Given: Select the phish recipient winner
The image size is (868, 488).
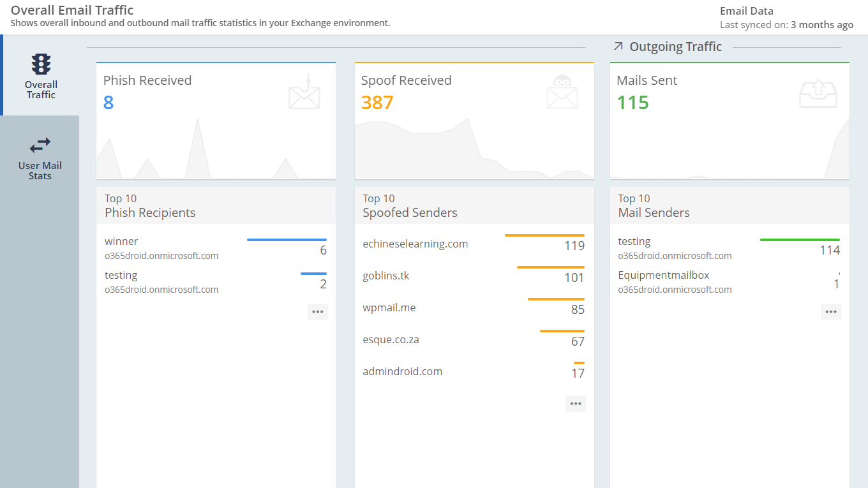Looking at the screenshot, I should tap(120, 241).
